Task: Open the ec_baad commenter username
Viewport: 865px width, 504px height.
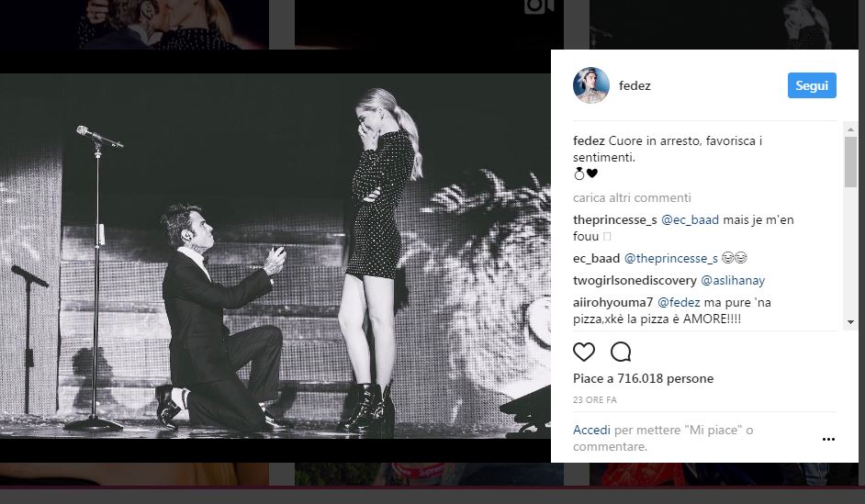Action: click(595, 258)
